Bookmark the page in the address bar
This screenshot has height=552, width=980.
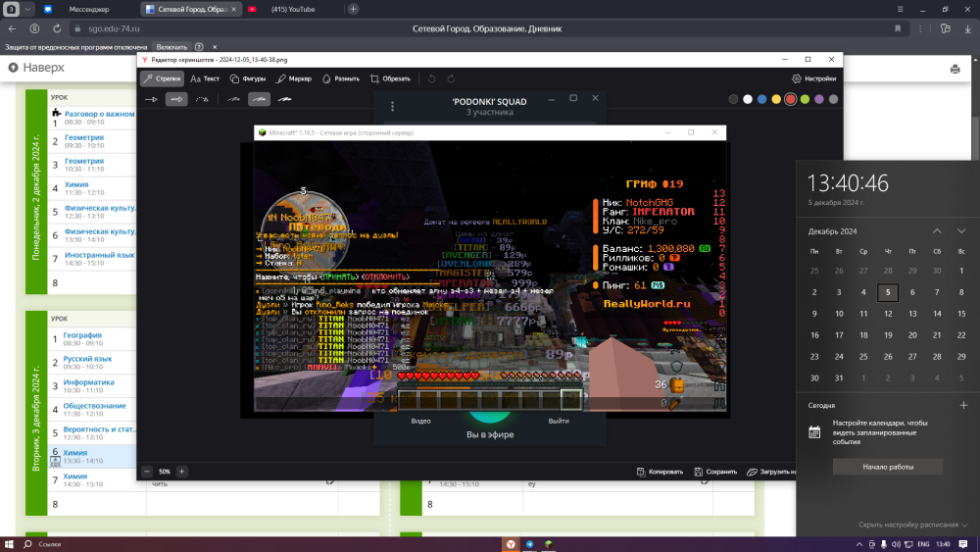(x=898, y=28)
